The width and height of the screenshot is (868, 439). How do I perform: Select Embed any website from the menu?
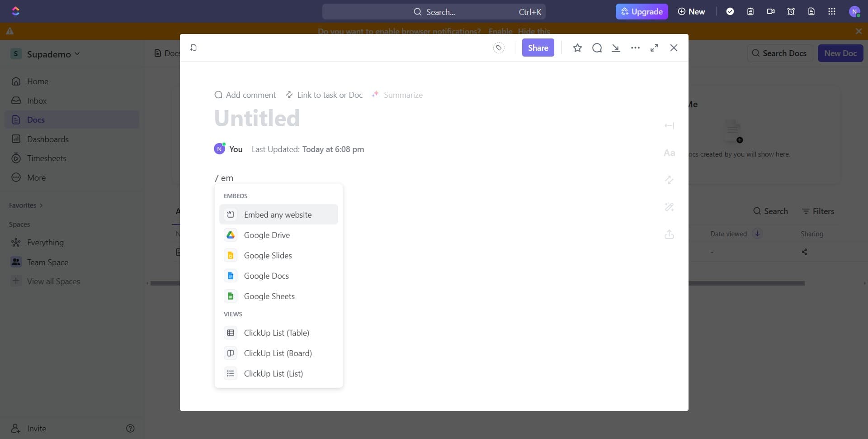click(x=278, y=215)
